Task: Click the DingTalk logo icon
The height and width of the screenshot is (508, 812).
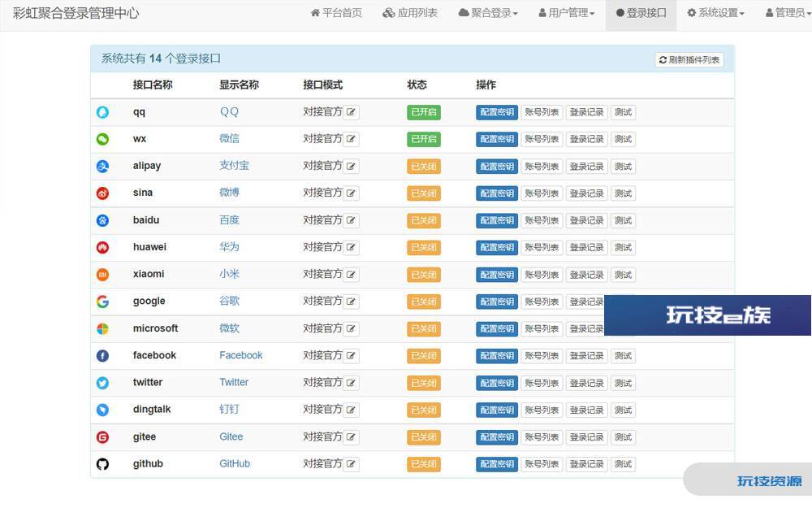Action: point(102,410)
